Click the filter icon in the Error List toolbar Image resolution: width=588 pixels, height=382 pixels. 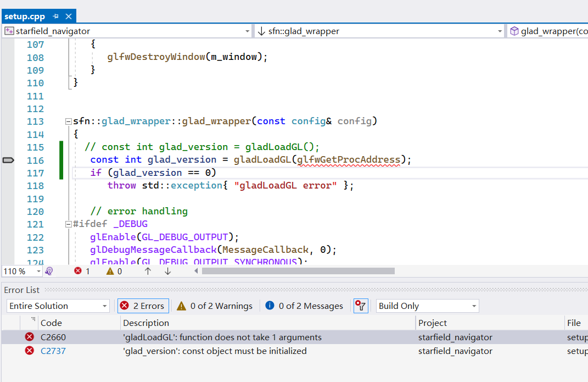pyautogui.click(x=361, y=306)
